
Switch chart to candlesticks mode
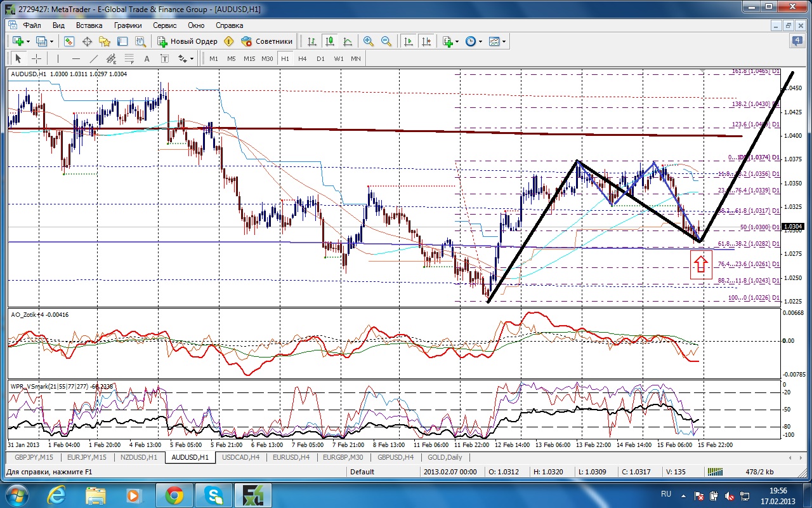[x=329, y=41]
